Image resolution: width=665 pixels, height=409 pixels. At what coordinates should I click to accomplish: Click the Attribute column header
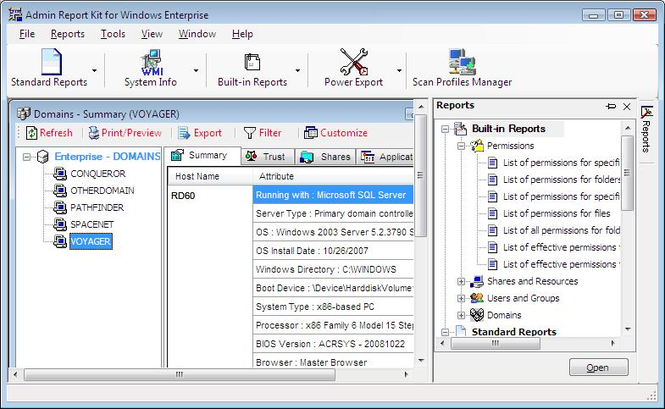[333, 176]
